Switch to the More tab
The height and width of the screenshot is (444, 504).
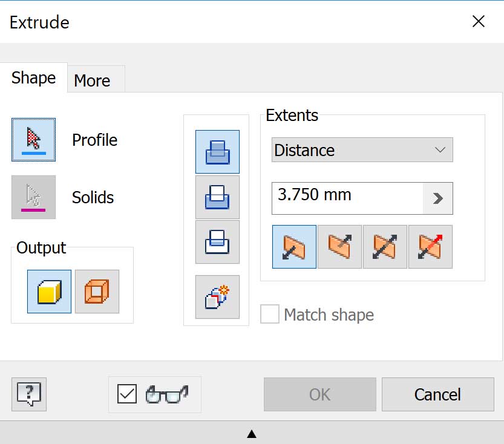pos(93,80)
